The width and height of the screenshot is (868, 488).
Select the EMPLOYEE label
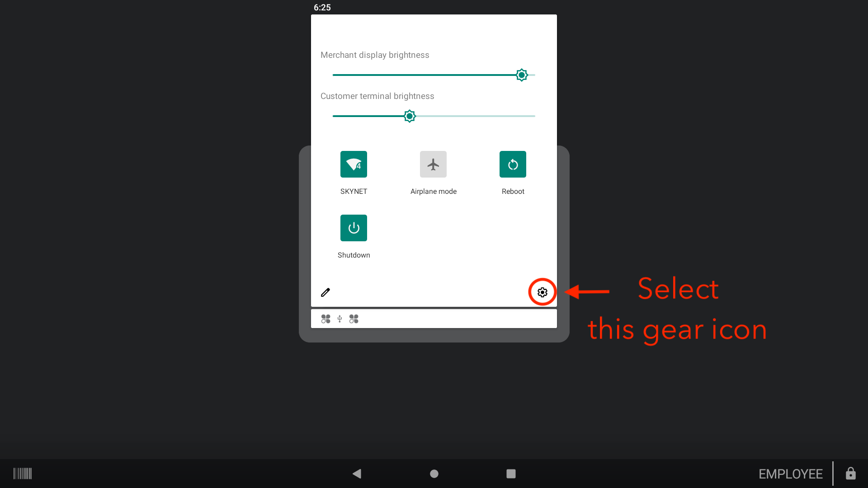pos(790,474)
